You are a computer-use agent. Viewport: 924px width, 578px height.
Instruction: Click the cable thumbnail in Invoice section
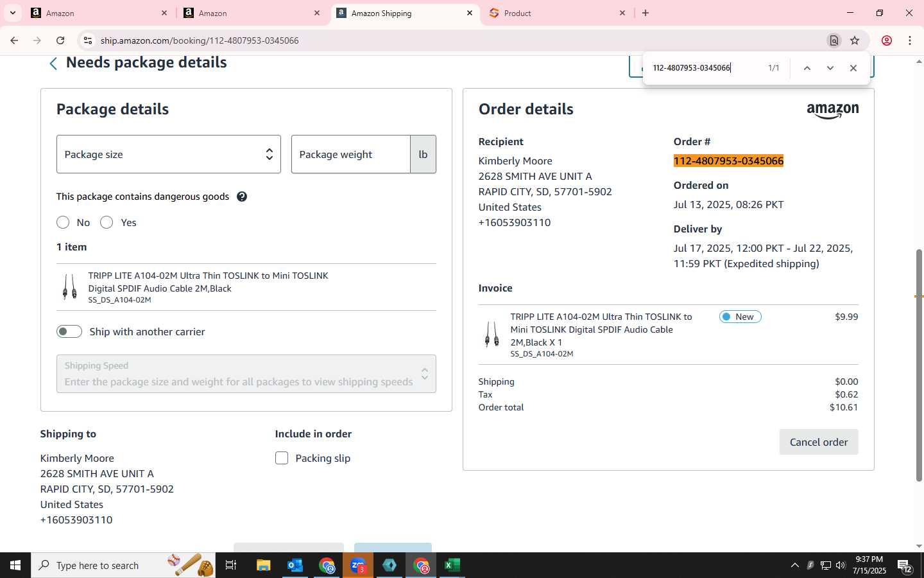492,334
